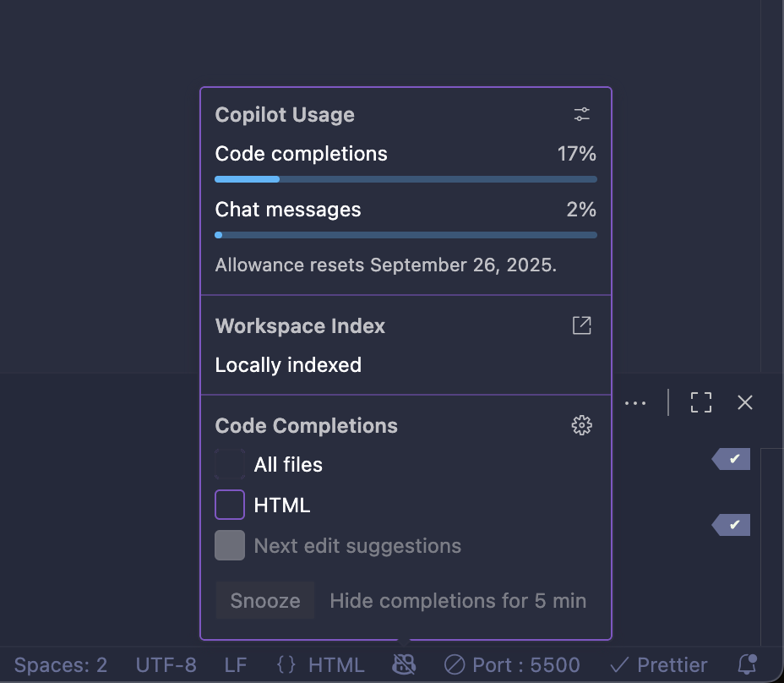
Task: Click the panel more actions ellipsis
Action: click(635, 403)
